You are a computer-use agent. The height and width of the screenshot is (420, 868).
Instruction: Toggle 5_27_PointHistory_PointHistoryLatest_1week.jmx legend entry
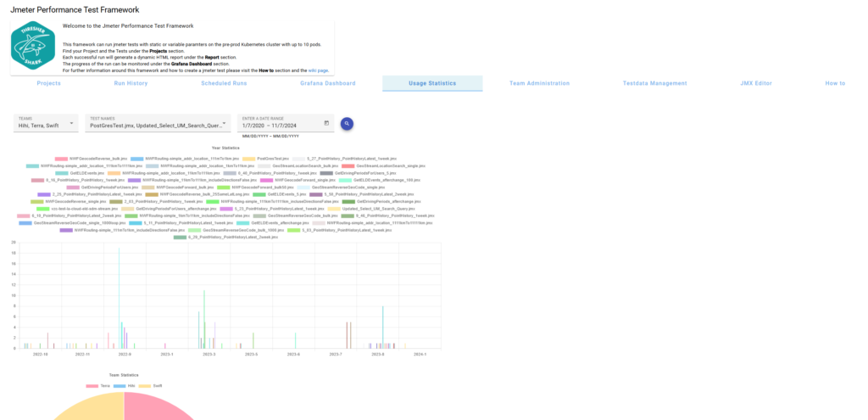click(344, 159)
